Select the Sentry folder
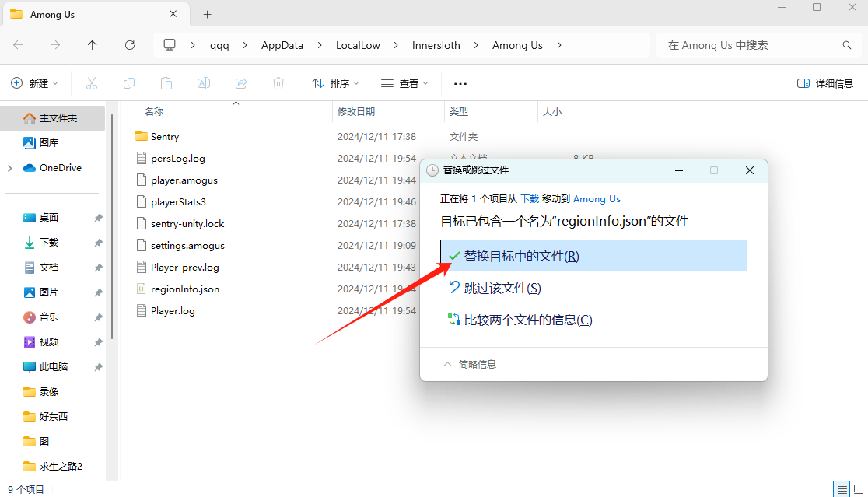This screenshot has width=868, height=497. point(164,137)
